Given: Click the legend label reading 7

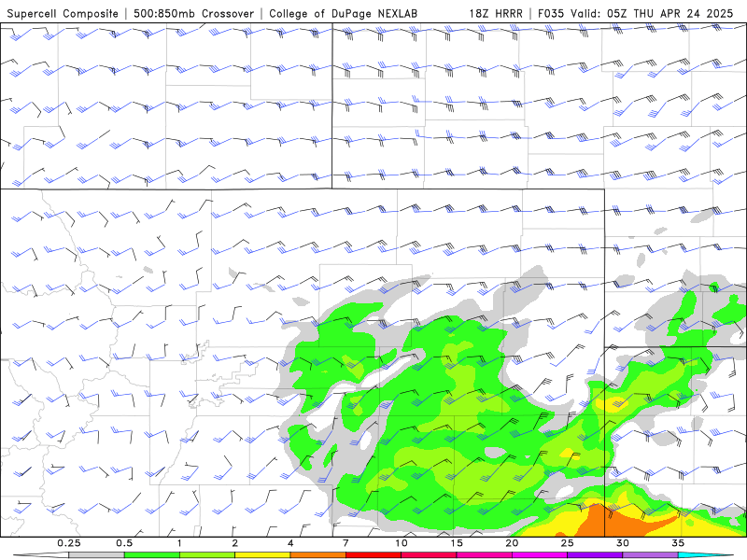Looking at the screenshot, I should click(345, 543).
